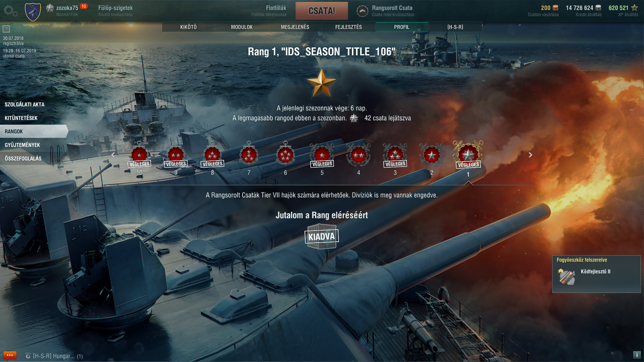Show previous ranks with left arrow
This screenshot has height=362, width=644.
113,155
